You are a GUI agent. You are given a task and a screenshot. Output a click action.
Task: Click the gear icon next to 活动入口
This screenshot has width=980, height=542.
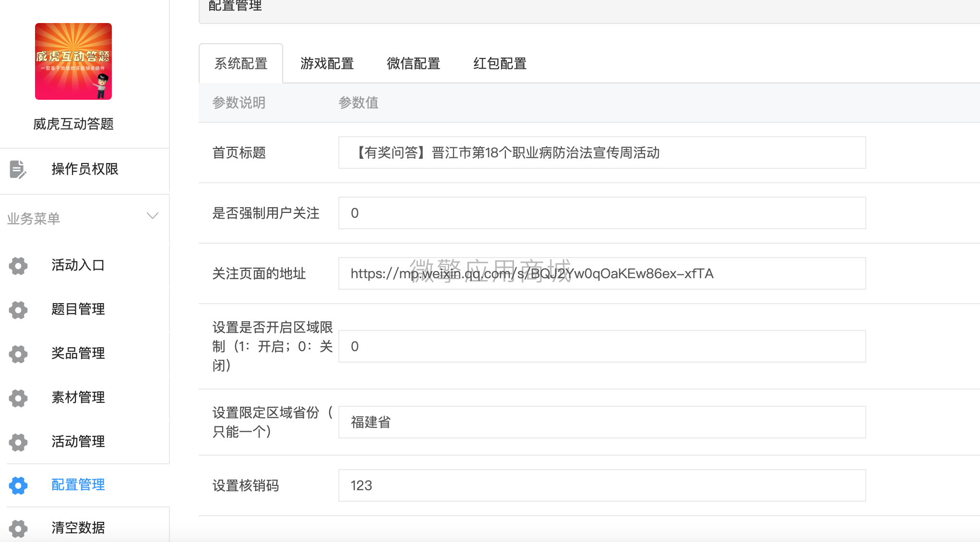click(x=18, y=266)
